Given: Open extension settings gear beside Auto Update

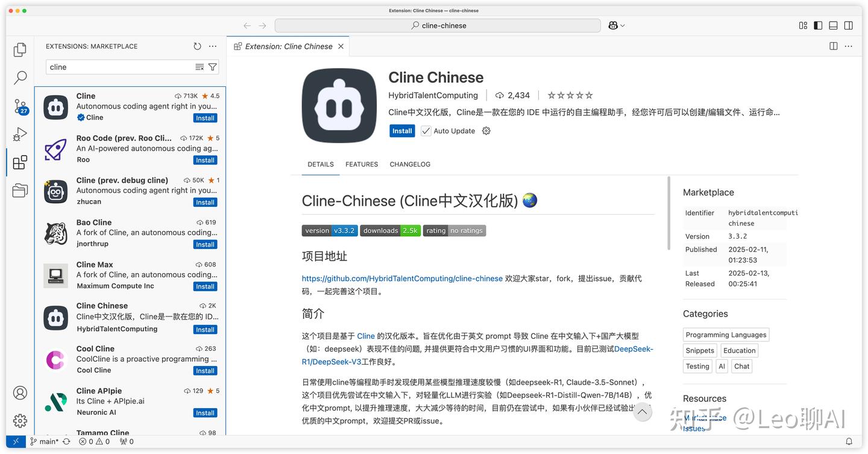Looking at the screenshot, I should (x=486, y=131).
